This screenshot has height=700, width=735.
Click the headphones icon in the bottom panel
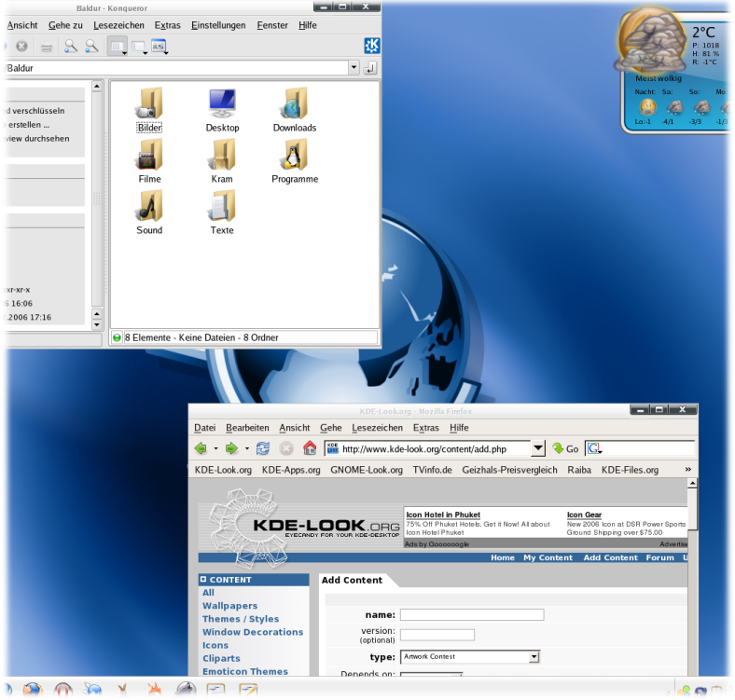63,690
